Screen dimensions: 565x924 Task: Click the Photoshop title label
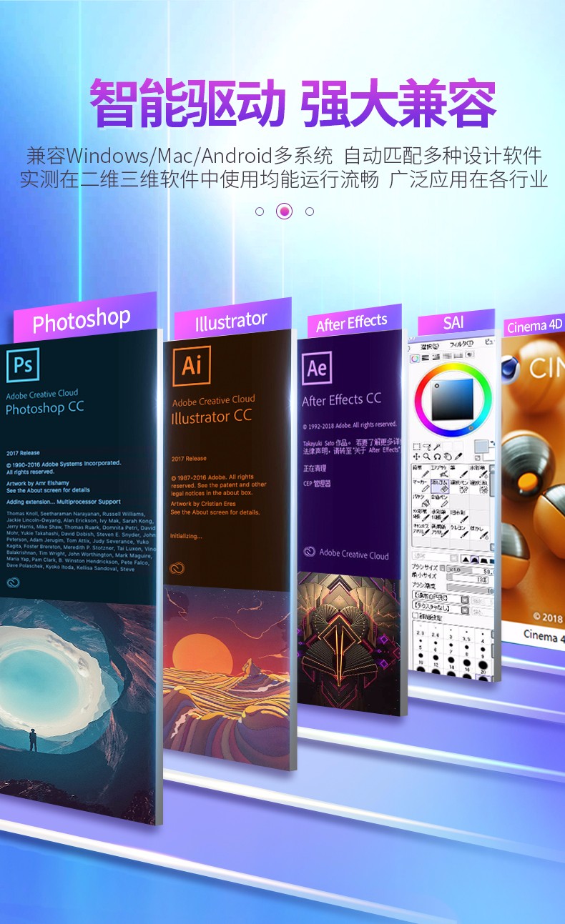tap(82, 320)
